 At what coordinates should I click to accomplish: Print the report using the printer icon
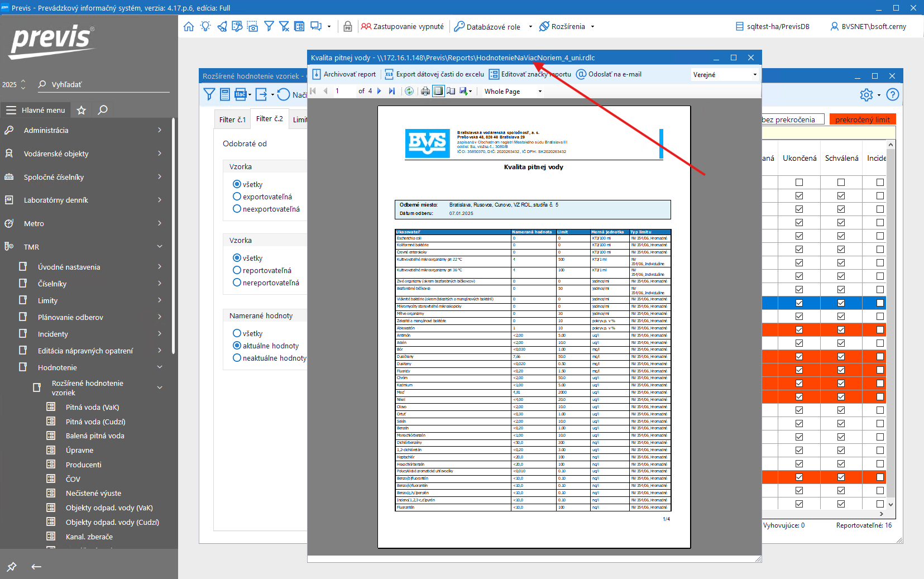pyautogui.click(x=425, y=91)
